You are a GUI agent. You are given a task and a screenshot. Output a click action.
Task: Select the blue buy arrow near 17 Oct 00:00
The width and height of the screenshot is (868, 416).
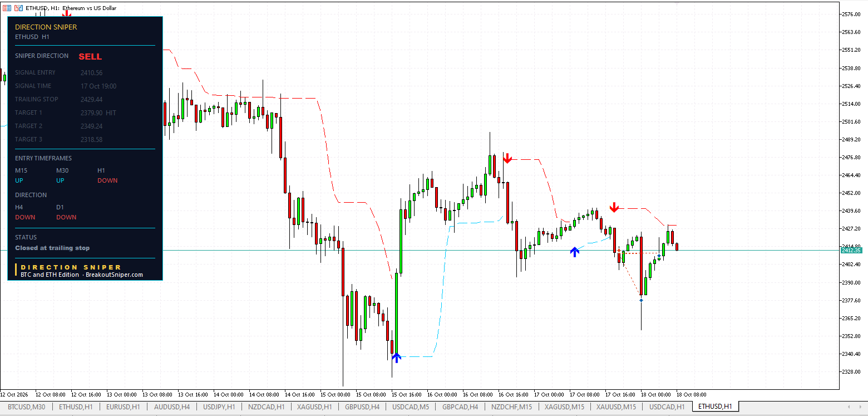[x=575, y=252]
